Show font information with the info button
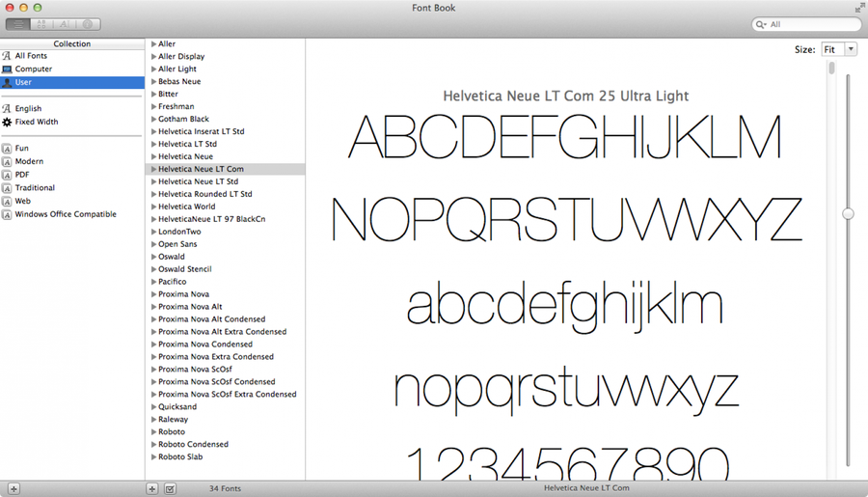The height and width of the screenshot is (497, 868). coord(88,24)
